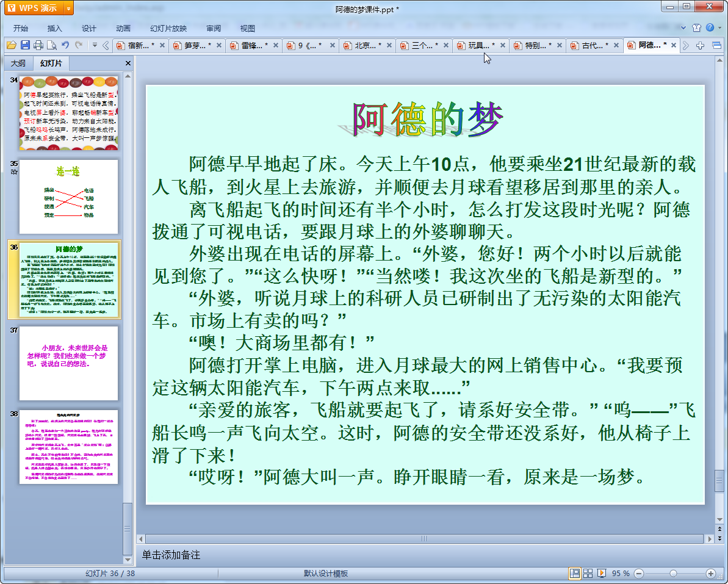
Task: Open the 视图 menu
Action: (248, 28)
